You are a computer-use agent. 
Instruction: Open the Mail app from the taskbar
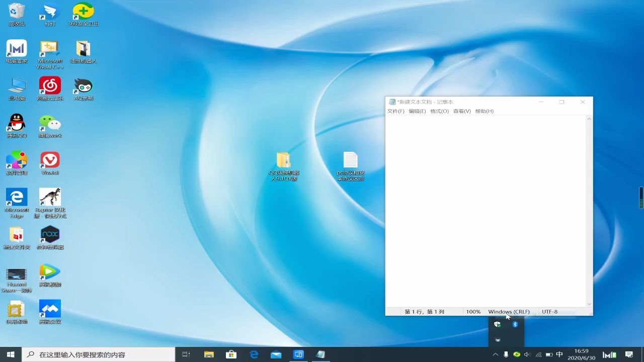tap(276, 354)
